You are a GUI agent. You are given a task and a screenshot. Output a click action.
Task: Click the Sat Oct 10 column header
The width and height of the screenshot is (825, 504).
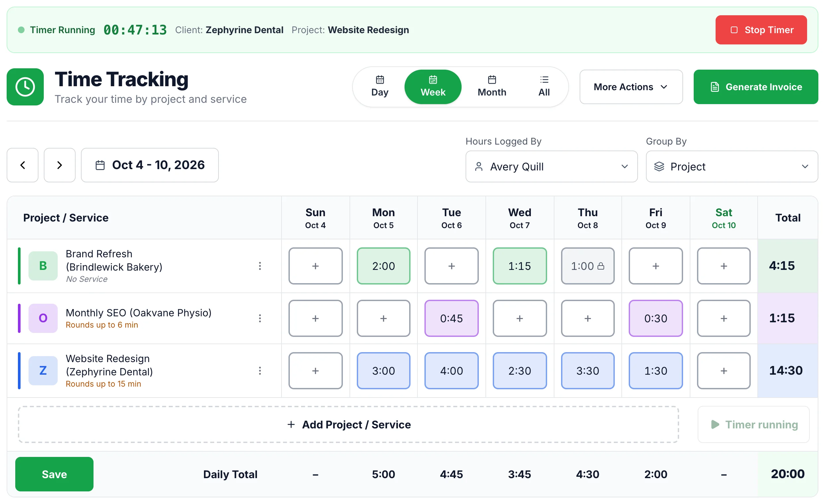[724, 218]
